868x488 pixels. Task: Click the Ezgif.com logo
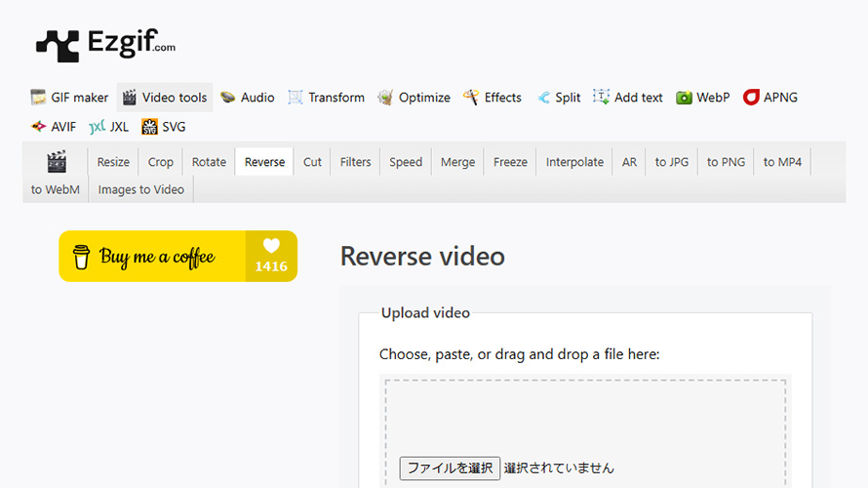pyautogui.click(x=105, y=46)
